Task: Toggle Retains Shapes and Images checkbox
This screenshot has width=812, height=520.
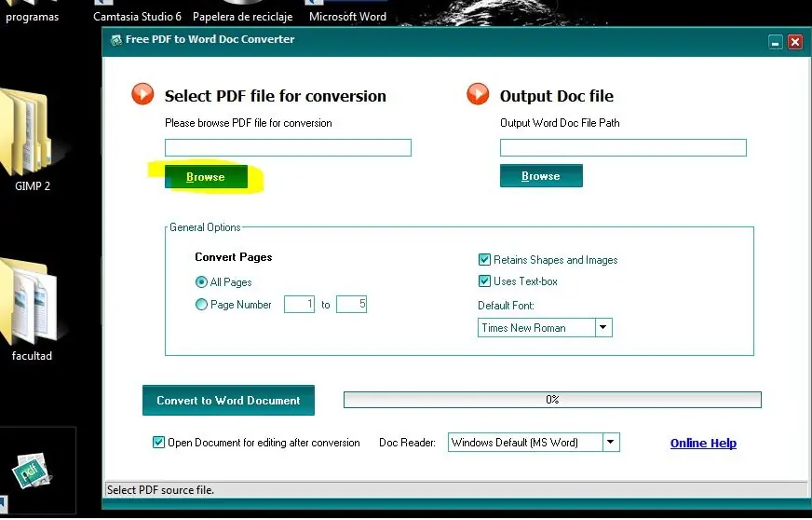Action: (x=484, y=260)
